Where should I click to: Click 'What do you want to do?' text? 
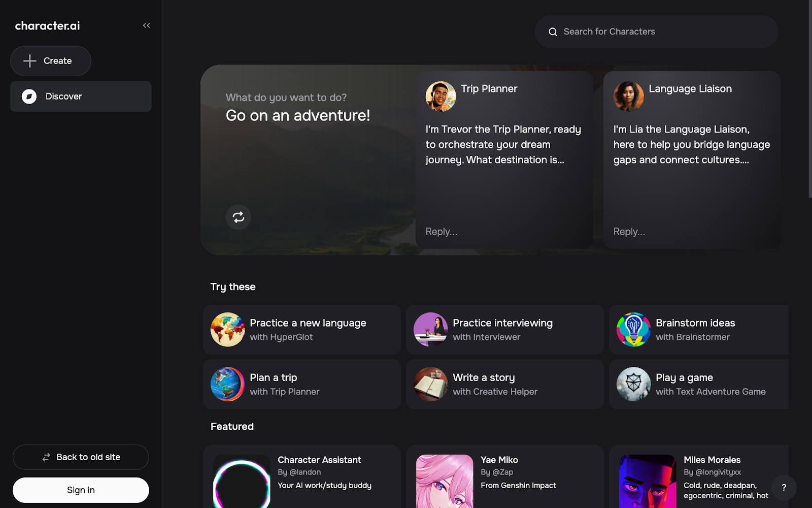[x=286, y=98]
